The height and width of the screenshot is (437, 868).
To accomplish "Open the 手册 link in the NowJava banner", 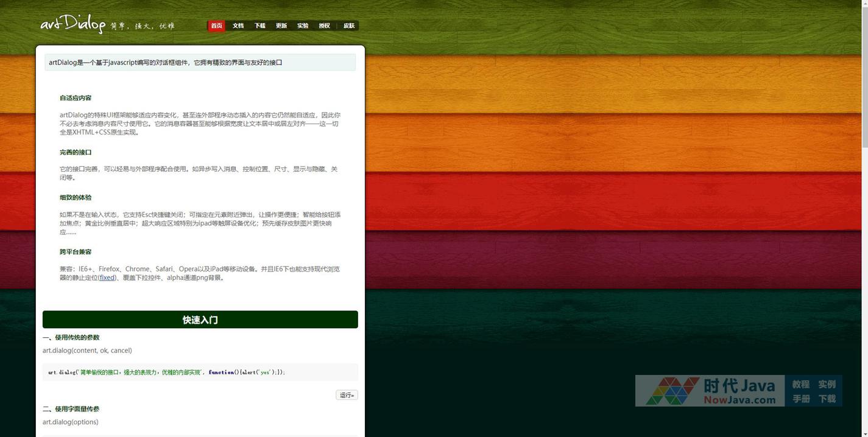I will [800, 399].
